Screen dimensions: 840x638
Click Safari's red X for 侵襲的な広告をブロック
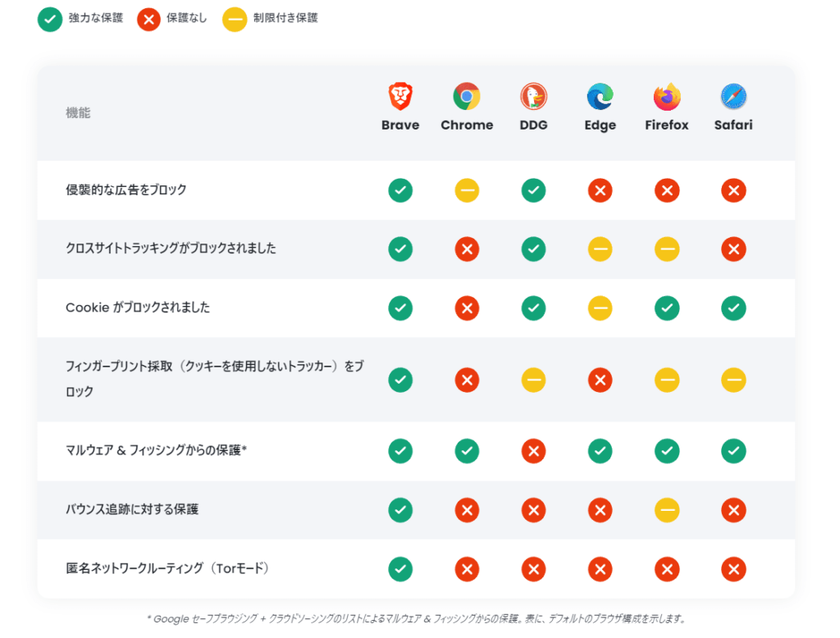[x=733, y=190]
